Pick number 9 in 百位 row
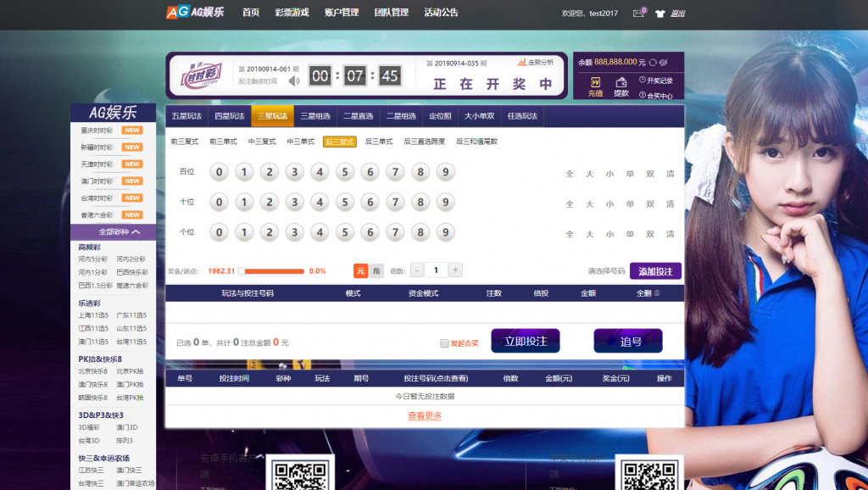The width and height of the screenshot is (868, 490). (x=446, y=172)
